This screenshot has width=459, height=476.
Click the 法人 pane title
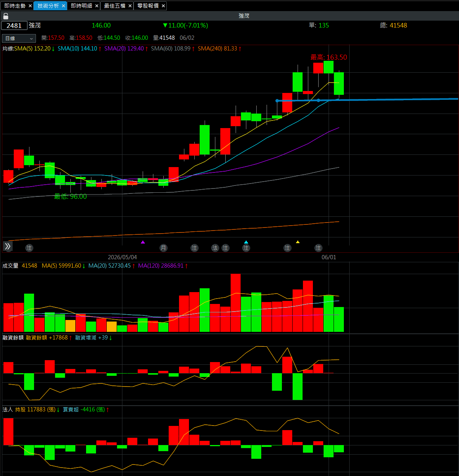coord(8,409)
